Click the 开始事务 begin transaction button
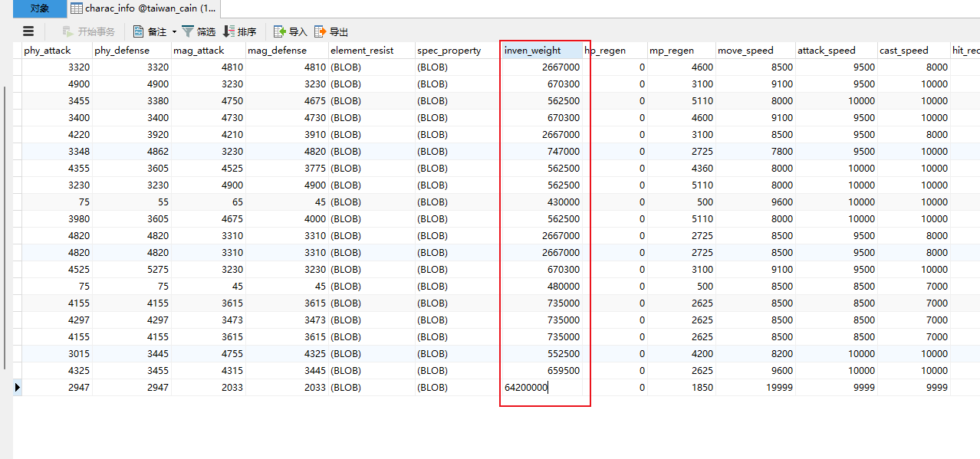Screen dimensions: 980x459 coord(89,31)
